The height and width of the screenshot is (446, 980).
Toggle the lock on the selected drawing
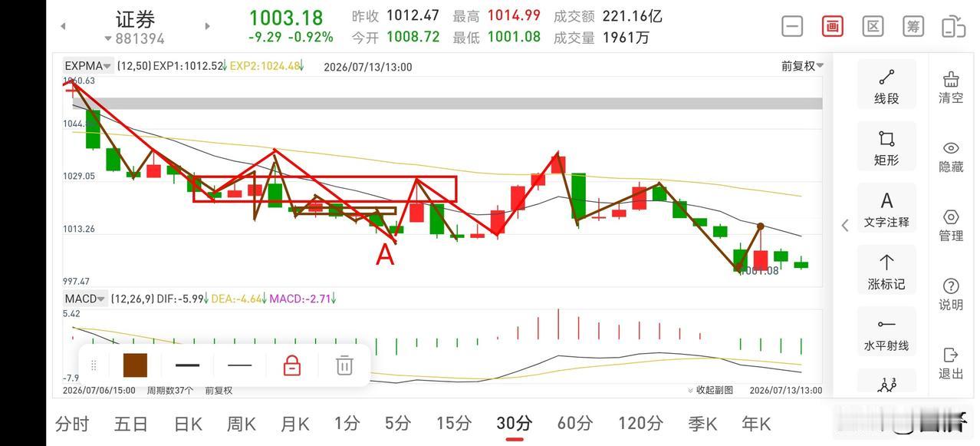tap(292, 365)
